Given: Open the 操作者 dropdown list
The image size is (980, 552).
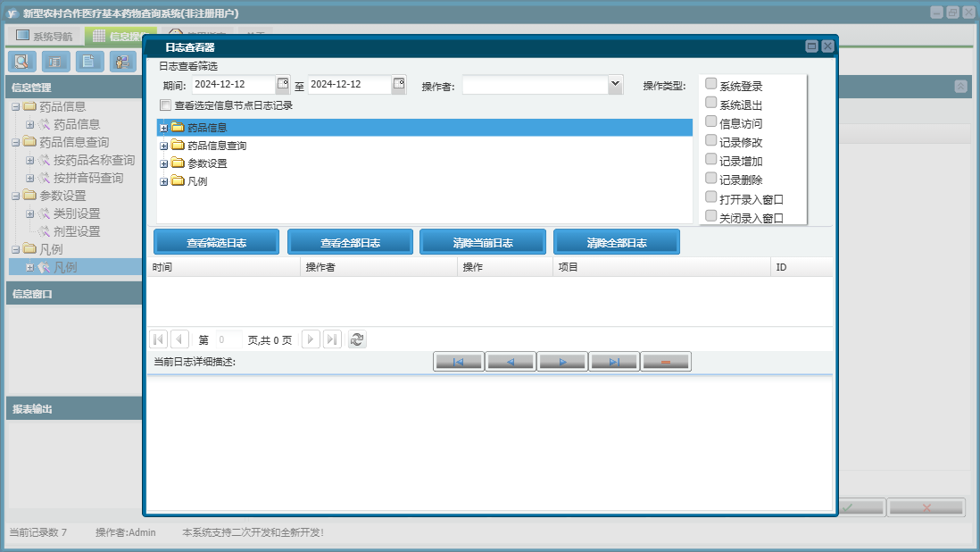Looking at the screenshot, I should 616,84.
